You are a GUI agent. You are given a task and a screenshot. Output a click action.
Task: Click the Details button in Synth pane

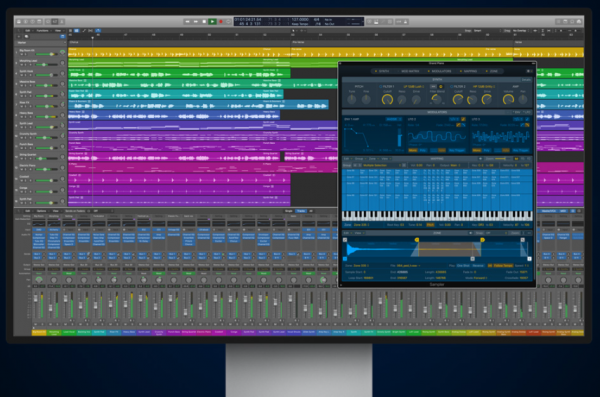click(527, 80)
